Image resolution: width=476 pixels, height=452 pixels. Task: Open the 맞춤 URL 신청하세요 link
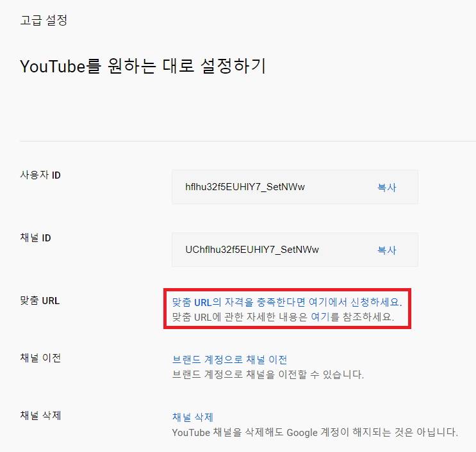287,302
